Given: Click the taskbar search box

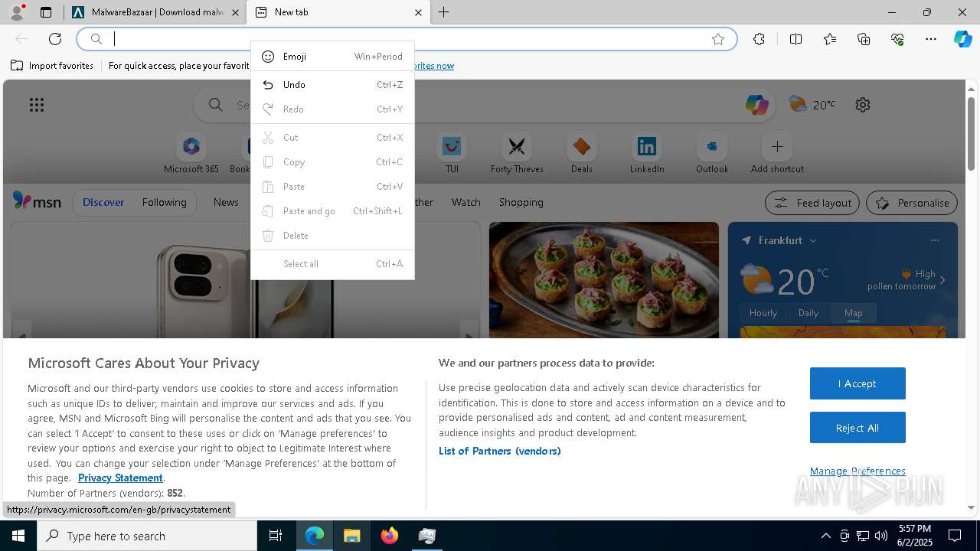Looking at the screenshot, I should tap(147, 536).
